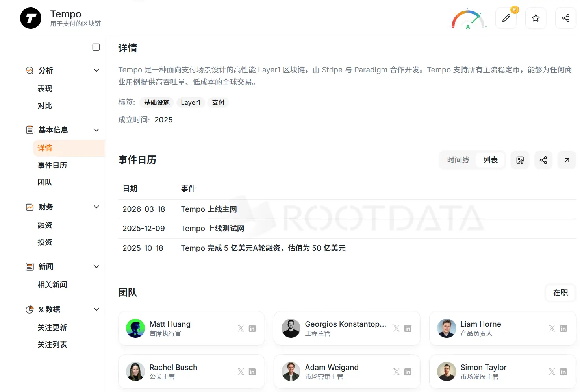Click the 基础设施 tag
This screenshot has height=392, width=580.
coord(157,102)
